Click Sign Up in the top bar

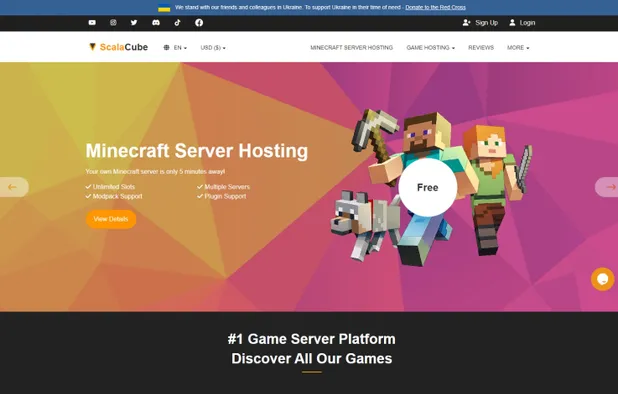pyautogui.click(x=480, y=23)
